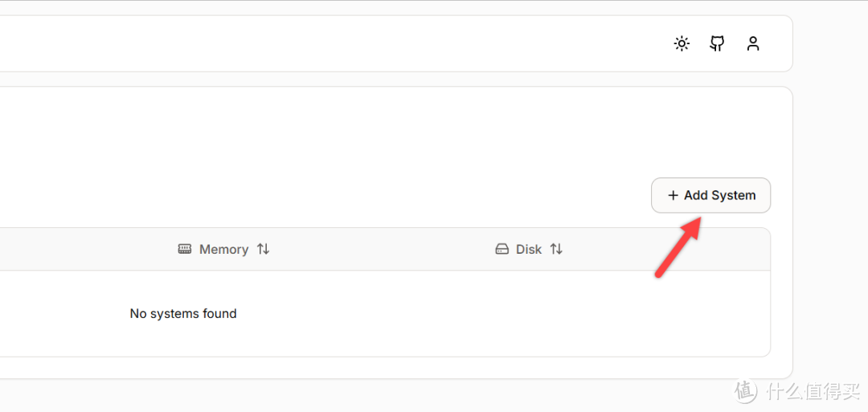868x412 pixels.
Task: Click the empty page margin right of the card
Action: pos(832,201)
